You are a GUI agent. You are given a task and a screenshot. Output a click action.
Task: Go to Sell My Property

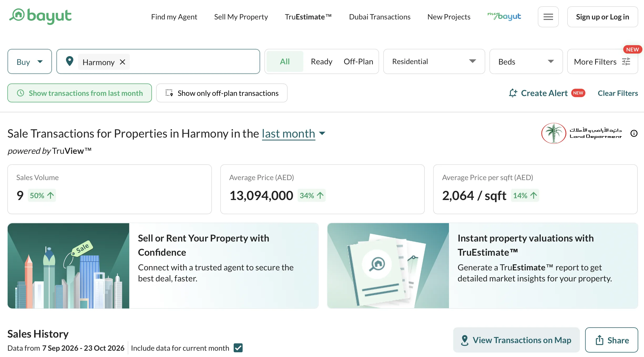pyautogui.click(x=241, y=17)
